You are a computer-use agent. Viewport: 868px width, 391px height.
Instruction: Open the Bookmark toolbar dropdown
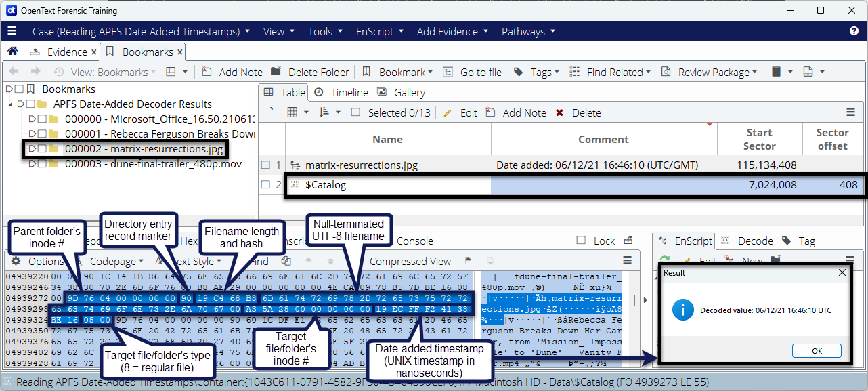(397, 72)
